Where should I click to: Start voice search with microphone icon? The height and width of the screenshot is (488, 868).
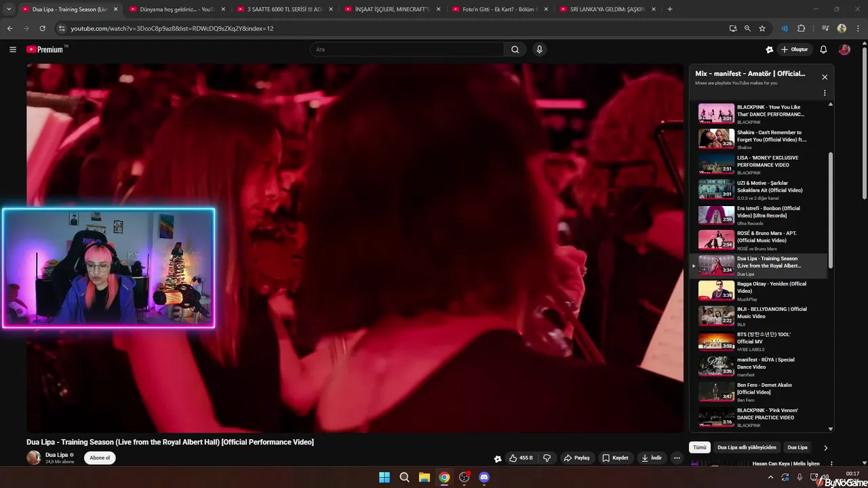[x=539, y=49]
